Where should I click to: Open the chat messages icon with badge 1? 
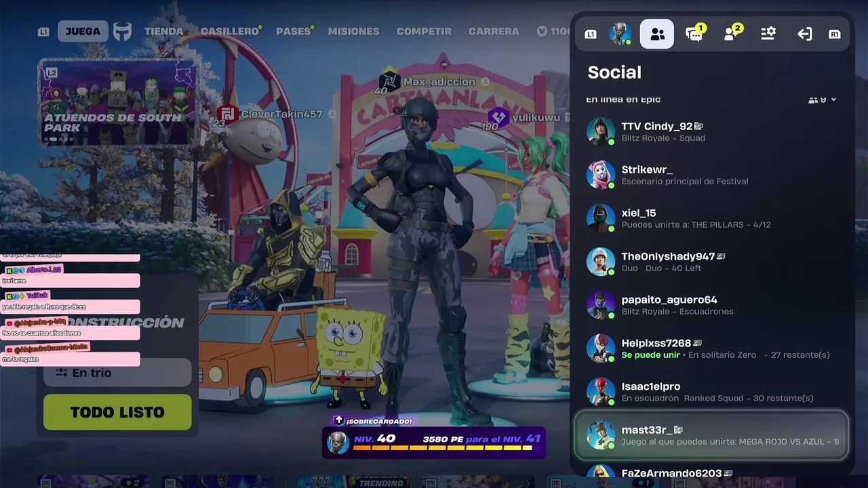click(695, 33)
